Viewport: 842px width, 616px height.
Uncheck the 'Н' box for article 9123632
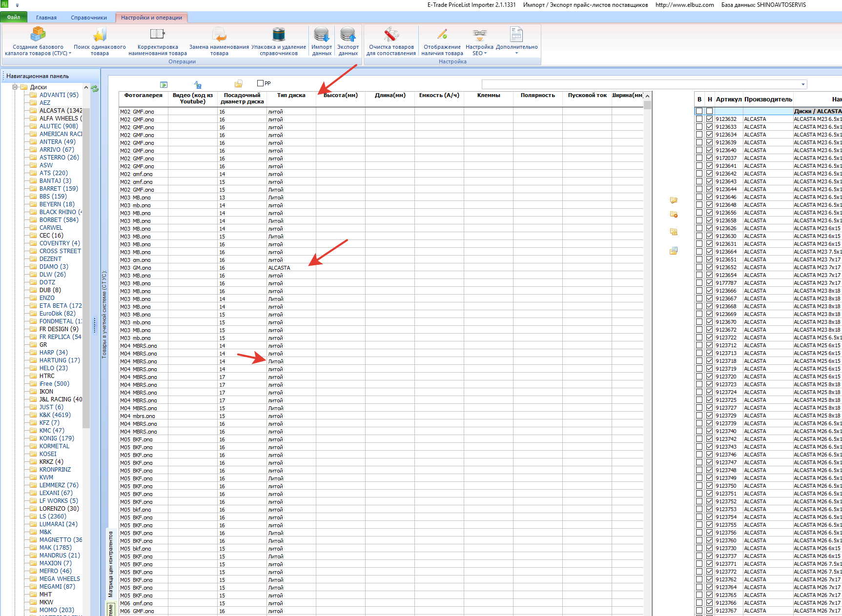pos(709,119)
